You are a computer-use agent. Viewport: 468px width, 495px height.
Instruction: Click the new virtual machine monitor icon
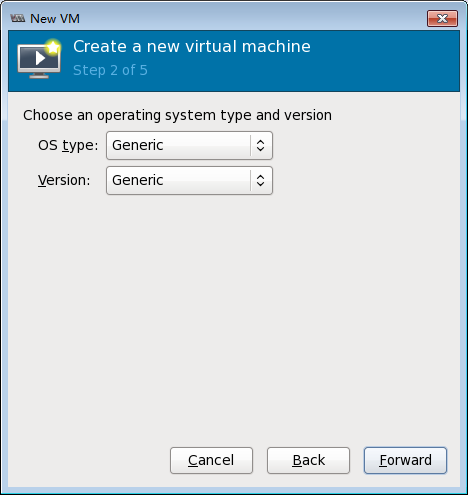coord(39,59)
